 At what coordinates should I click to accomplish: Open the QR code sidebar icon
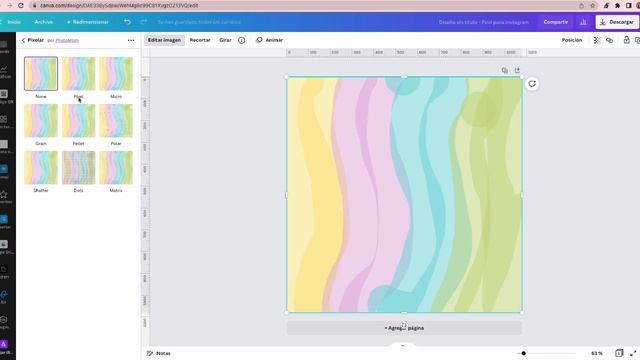(4, 94)
